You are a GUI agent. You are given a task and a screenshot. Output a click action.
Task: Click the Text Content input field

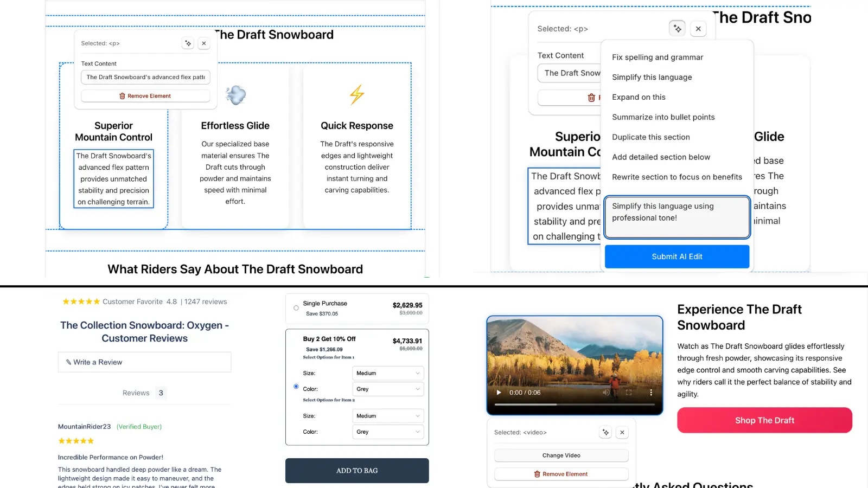click(145, 77)
